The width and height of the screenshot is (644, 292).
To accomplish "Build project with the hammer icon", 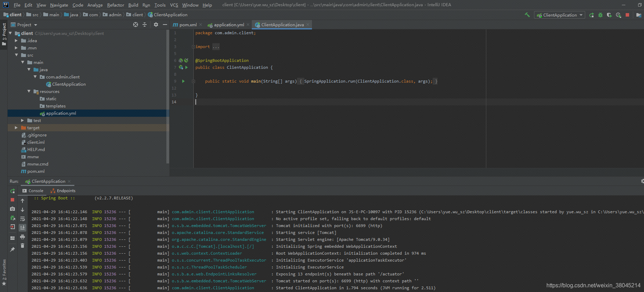I will (527, 15).
